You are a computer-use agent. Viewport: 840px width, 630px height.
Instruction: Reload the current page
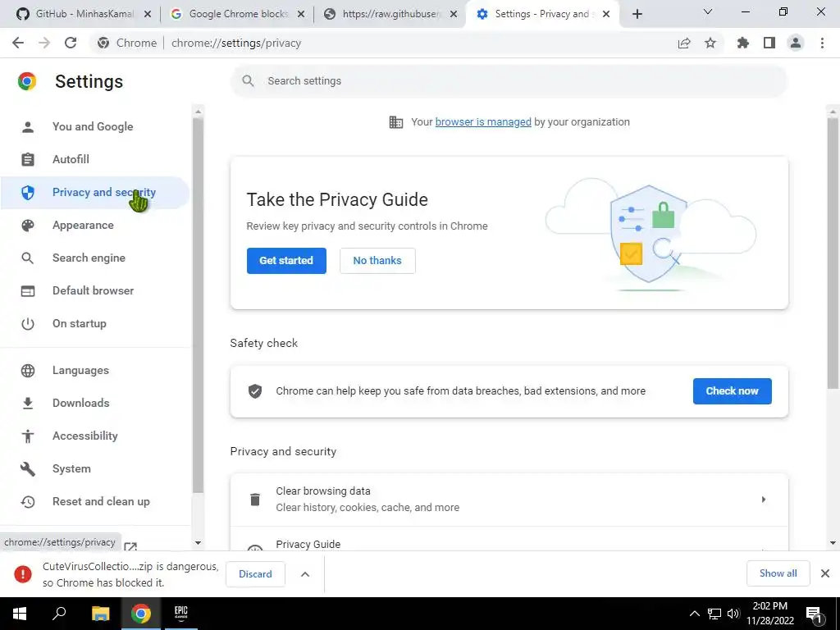[71, 43]
